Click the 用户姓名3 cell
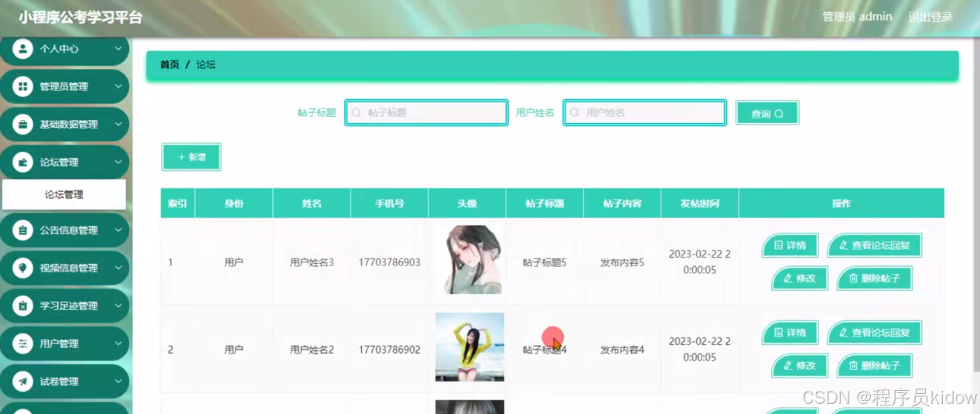 pyautogui.click(x=312, y=262)
